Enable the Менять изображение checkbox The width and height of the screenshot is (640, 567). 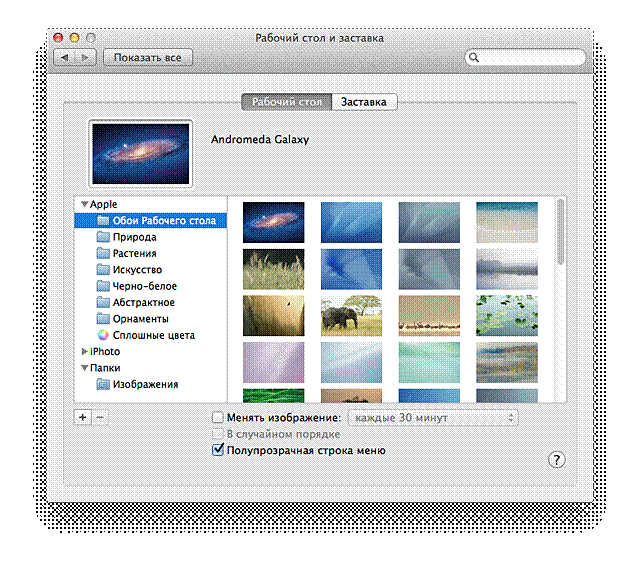pyautogui.click(x=218, y=417)
